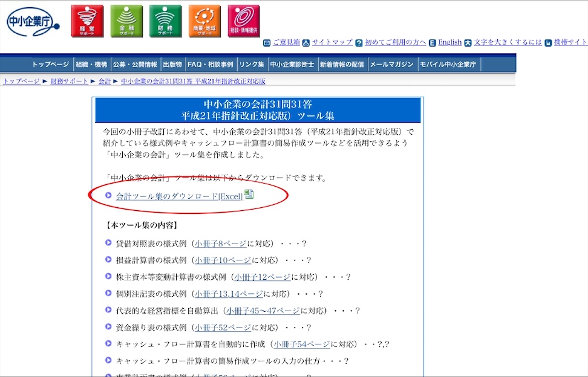Click 会計 in the breadcrumb trail
The height and width of the screenshot is (377, 588).
click(105, 81)
